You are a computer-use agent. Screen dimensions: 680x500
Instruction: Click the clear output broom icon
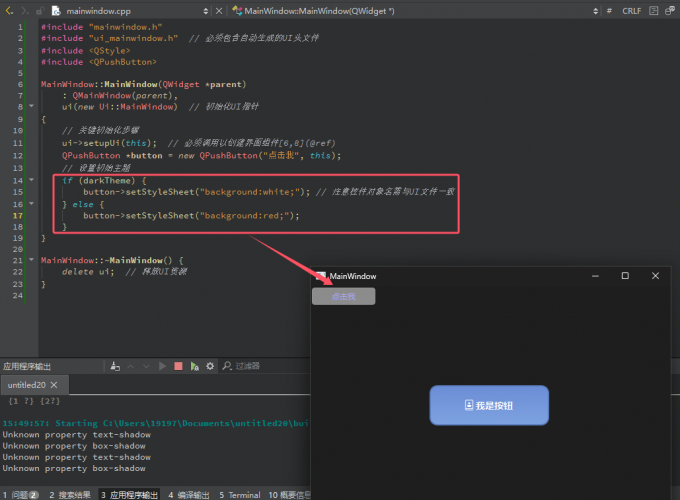coord(115,366)
